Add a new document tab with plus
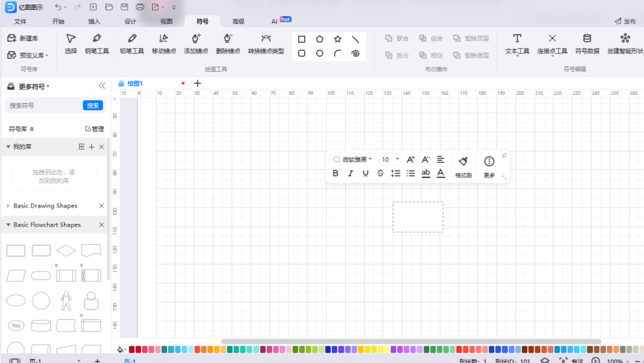Image resolution: width=644 pixels, height=363 pixels. pyautogui.click(x=198, y=84)
